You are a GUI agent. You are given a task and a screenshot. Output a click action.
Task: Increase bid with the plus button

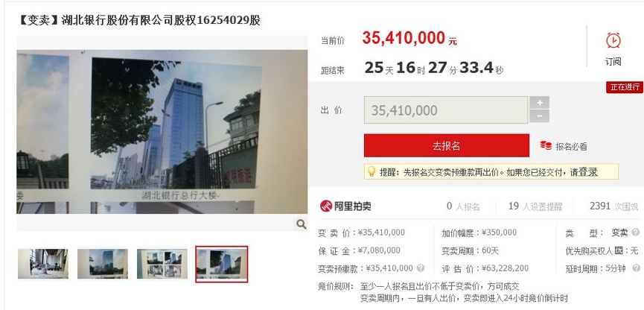(539, 103)
